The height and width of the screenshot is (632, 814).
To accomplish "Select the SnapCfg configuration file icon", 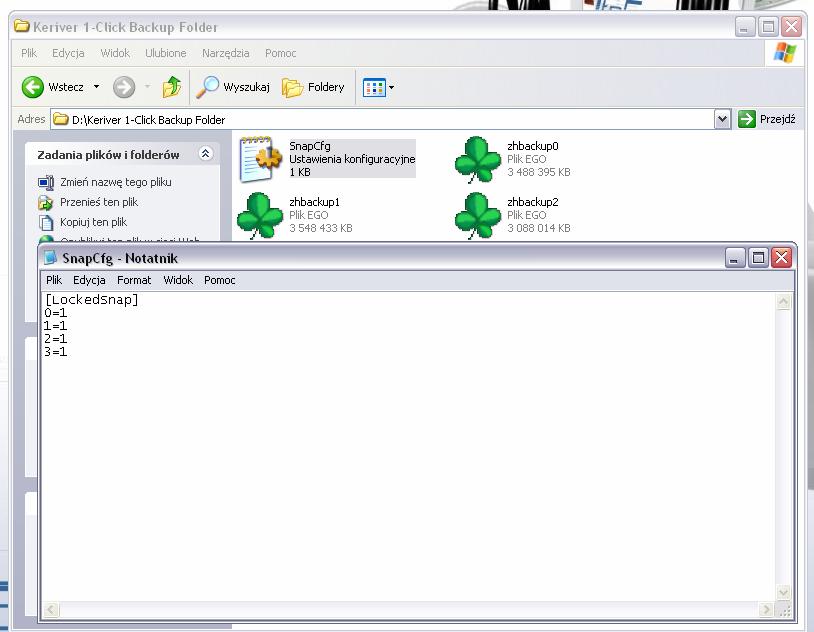I will 261,159.
